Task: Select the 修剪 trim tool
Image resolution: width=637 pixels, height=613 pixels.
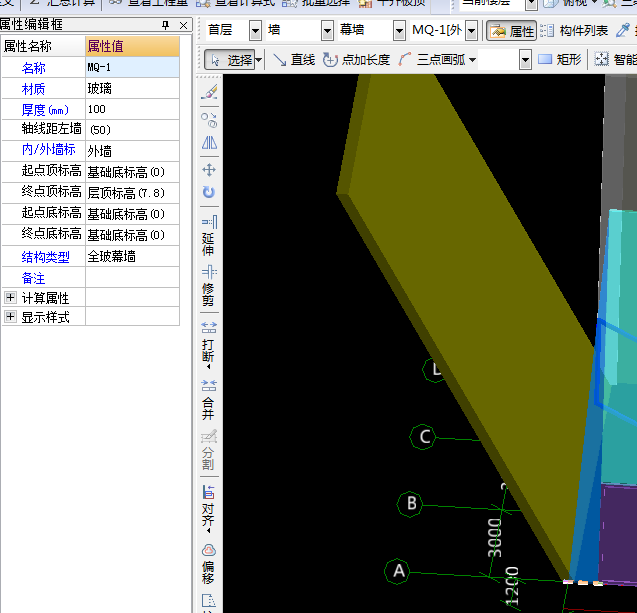Action: [x=209, y=286]
